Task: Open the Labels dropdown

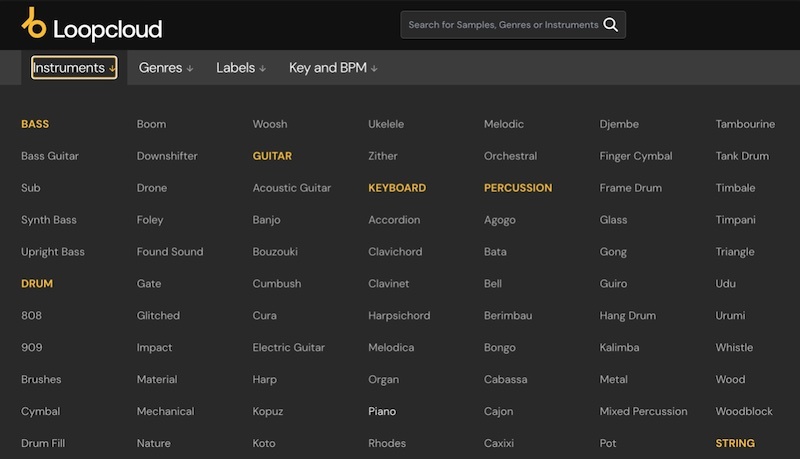Action: pos(241,68)
